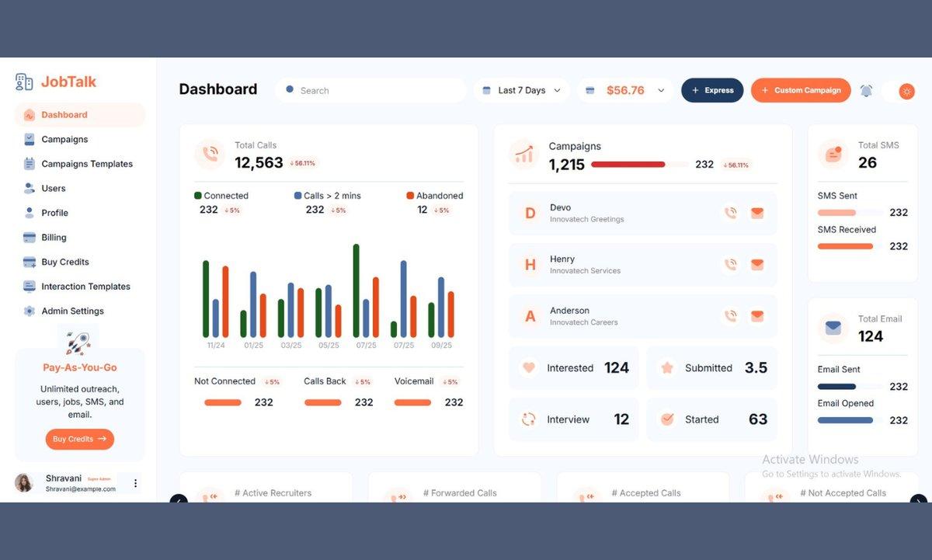932x560 pixels.
Task: Click the heart icon on Interested card
Action: [529, 368]
